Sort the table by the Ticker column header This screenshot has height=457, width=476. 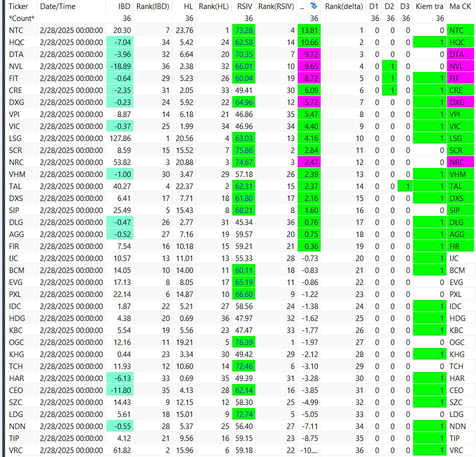click(18, 6)
